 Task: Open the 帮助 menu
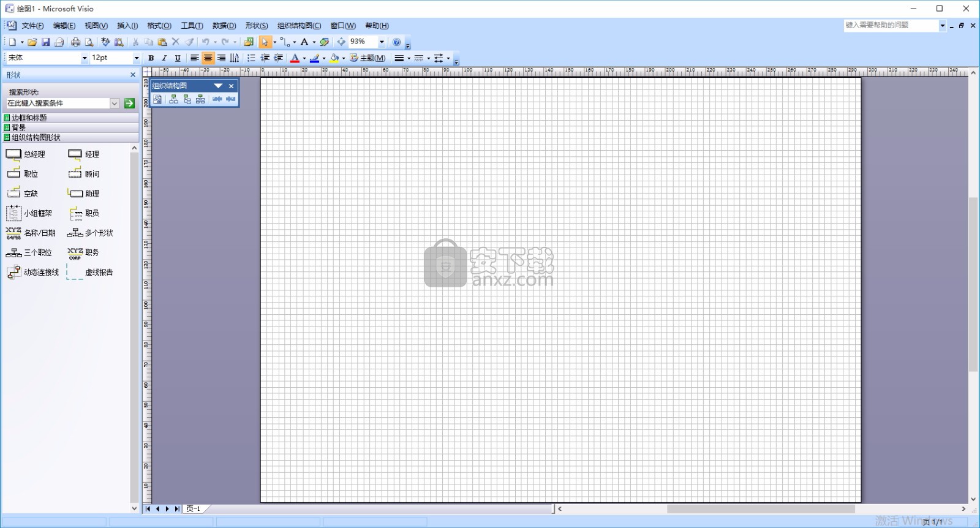click(x=377, y=26)
